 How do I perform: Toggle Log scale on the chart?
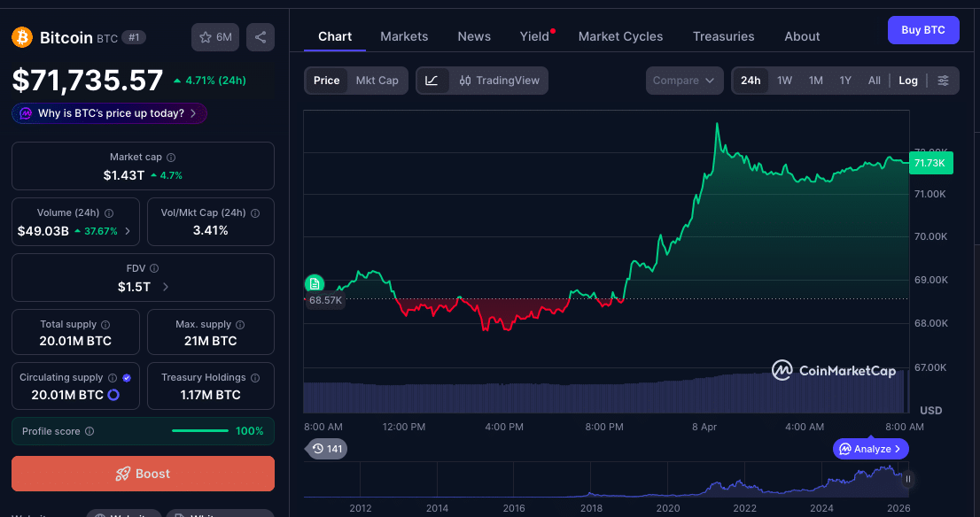pyautogui.click(x=907, y=80)
